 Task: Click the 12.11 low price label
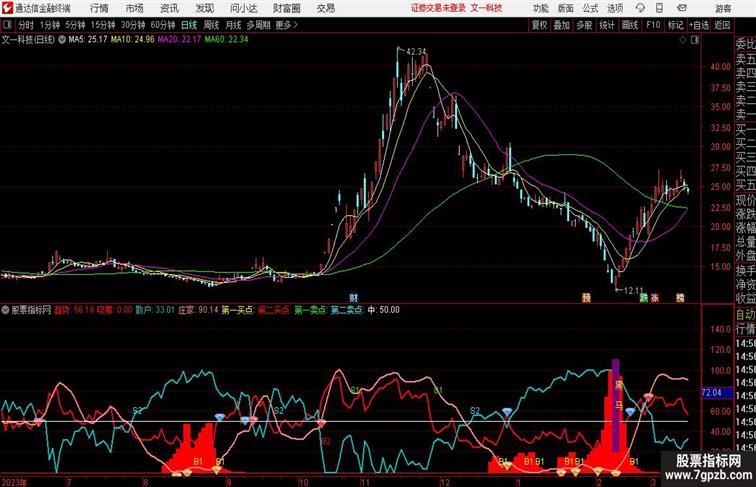634,290
